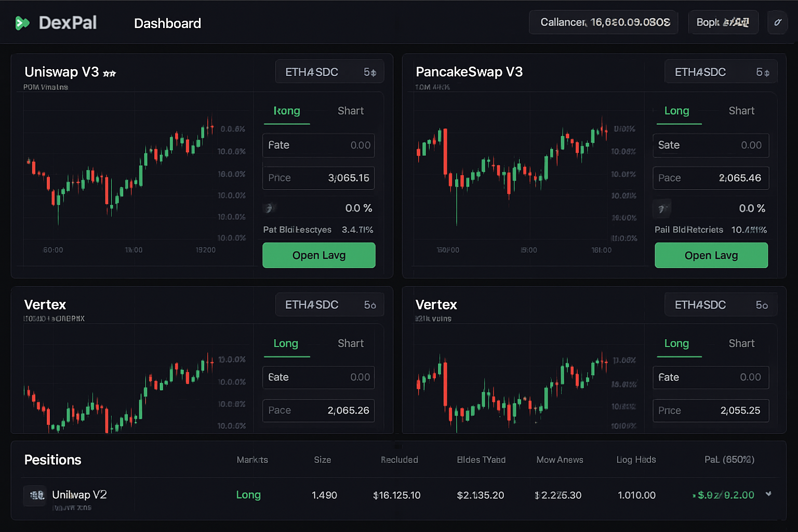Click the Uniswap V3 star rating icon
Image resolution: width=798 pixels, height=532 pixels.
pos(109,74)
